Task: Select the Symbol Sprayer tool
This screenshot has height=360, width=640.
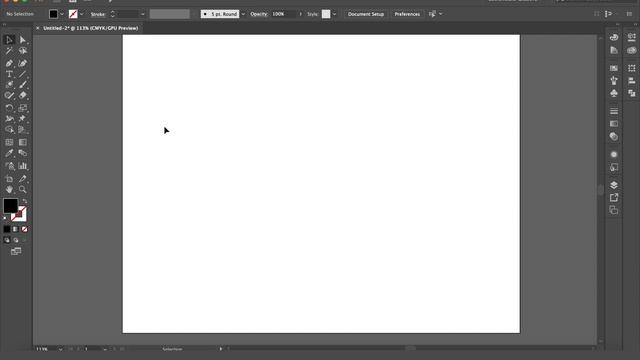Action: (9, 166)
